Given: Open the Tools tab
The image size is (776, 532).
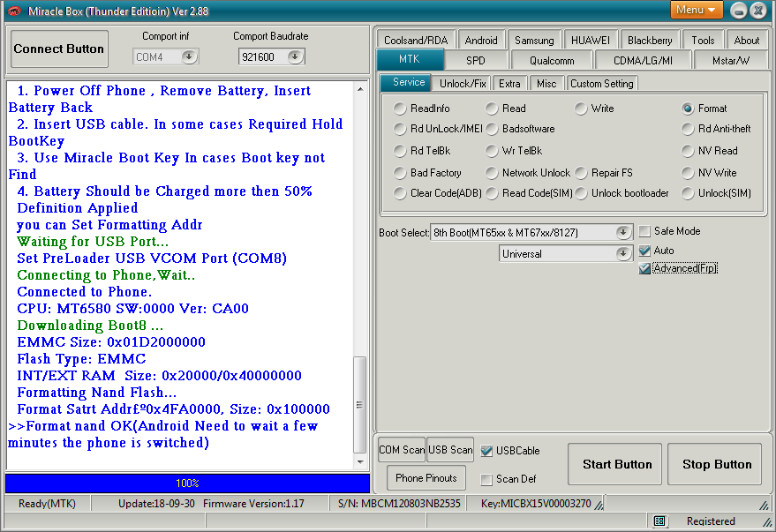Looking at the screenshot, I should tap(703, 40).
